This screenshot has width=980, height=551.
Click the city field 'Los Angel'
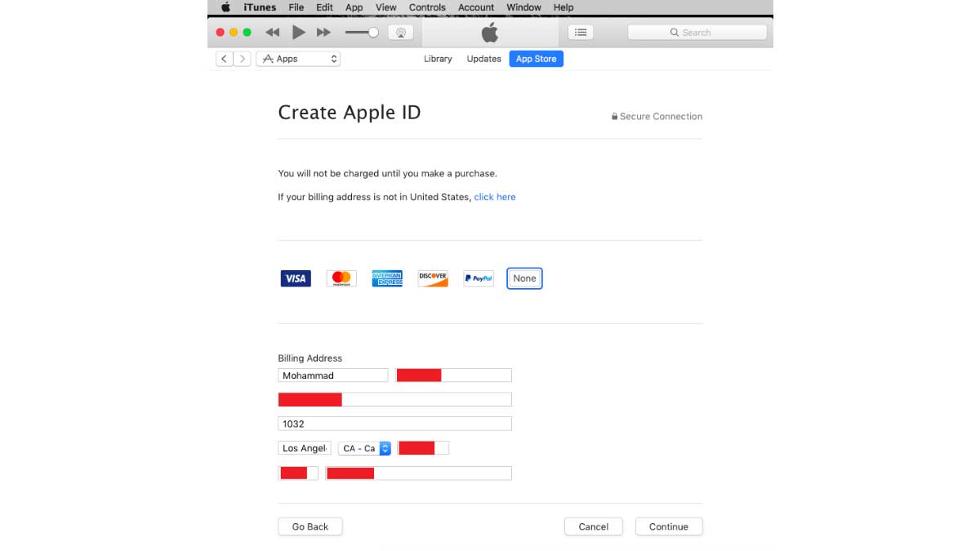[x=305, y=448]
